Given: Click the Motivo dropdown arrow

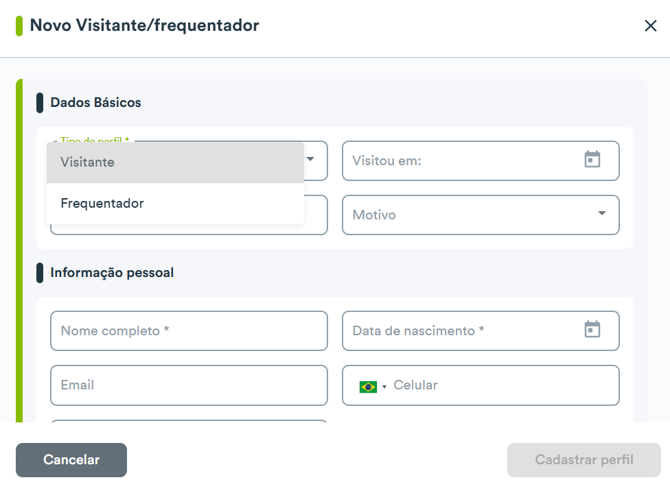Looking at the screenshot, I should point(602,213).
